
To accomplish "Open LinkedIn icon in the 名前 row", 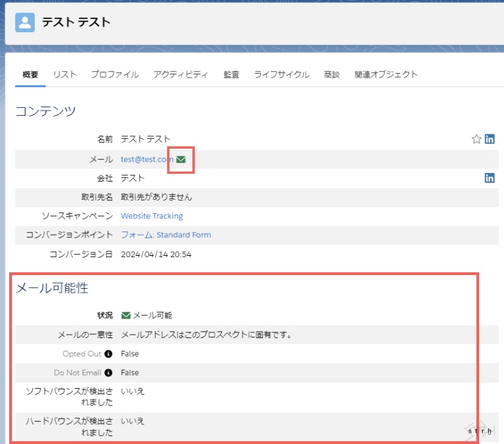I will (490, 139).
